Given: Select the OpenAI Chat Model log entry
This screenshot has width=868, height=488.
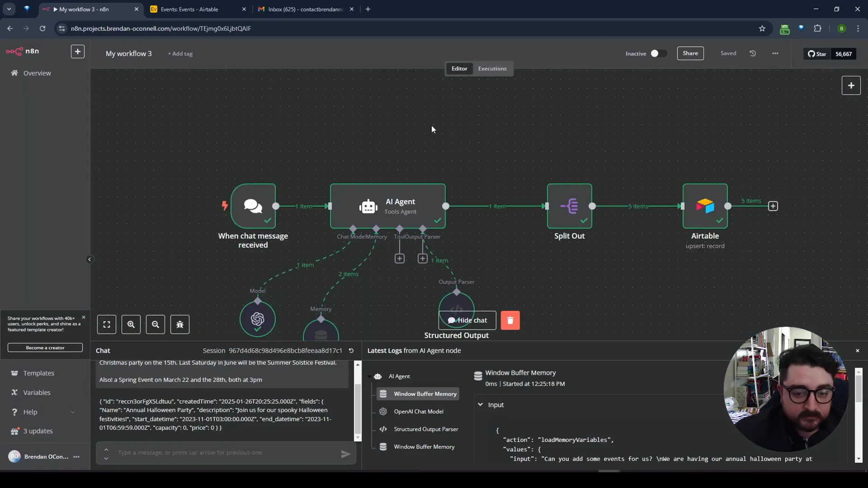Looking at the screenshot, I should pos(418,412).
